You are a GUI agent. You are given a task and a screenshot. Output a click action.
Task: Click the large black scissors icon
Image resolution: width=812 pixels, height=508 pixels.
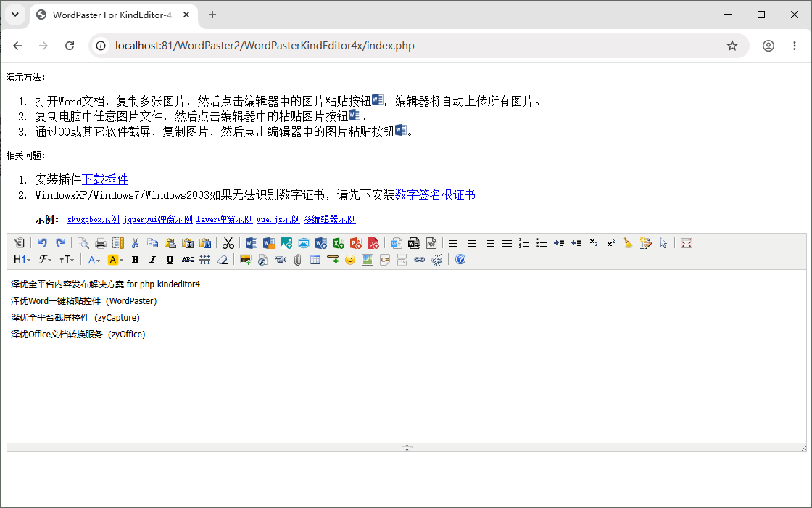(228, 243)
